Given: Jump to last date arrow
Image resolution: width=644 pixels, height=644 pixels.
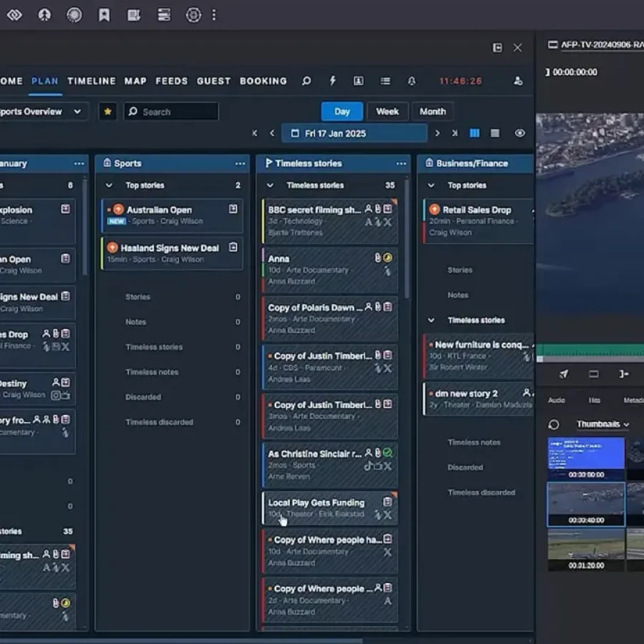Looking at the screenshot, I should coord(454,133).
